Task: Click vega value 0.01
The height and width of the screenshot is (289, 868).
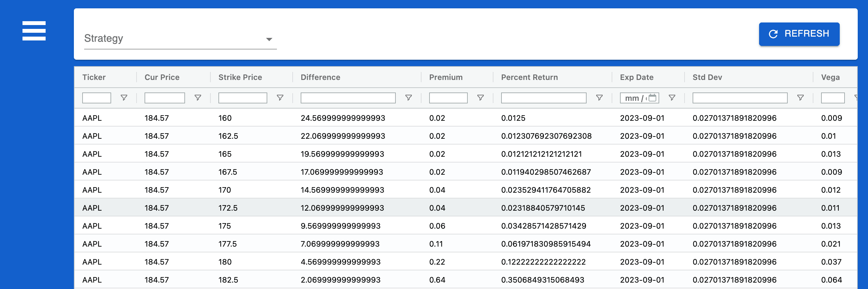Action: (x=828, y=136)
